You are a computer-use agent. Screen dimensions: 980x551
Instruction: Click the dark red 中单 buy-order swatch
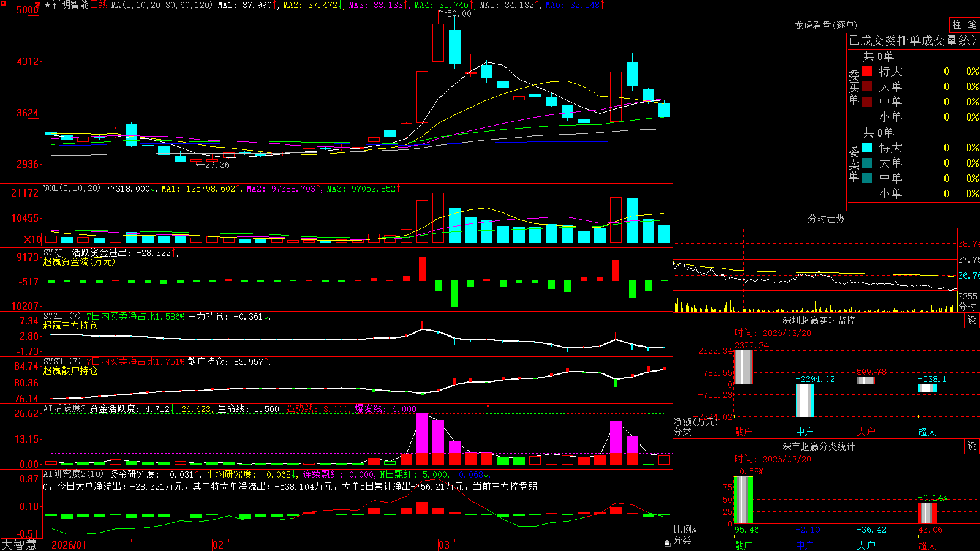(x=867, y=102)
